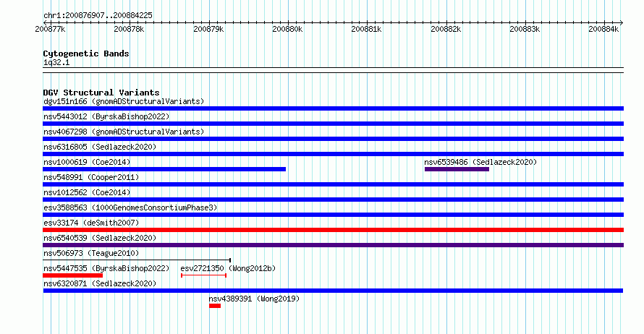Click the nsv6320871 blue variant bar
Viewport: 644px width, 334px height.
tap(333, 291)
